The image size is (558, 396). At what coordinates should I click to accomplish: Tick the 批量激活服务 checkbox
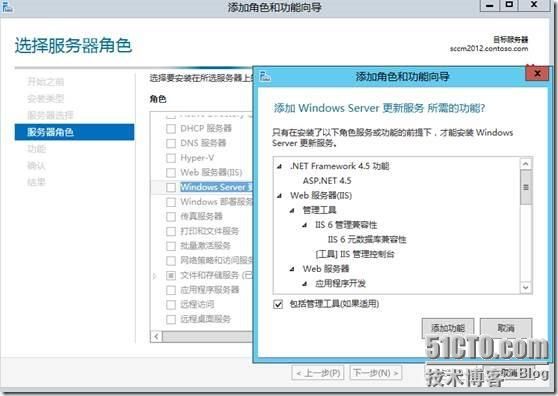pyautogui.click(x=171, y=246)
